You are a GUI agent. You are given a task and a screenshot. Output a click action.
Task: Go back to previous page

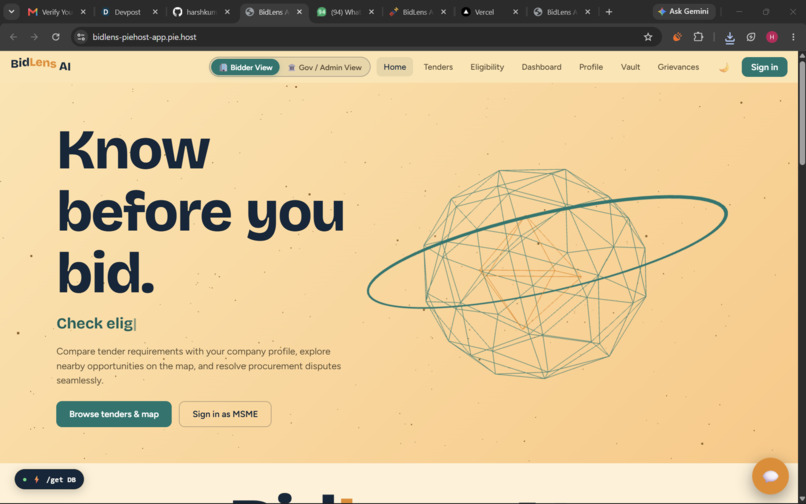pyautogui.click(x=13, y=37)
